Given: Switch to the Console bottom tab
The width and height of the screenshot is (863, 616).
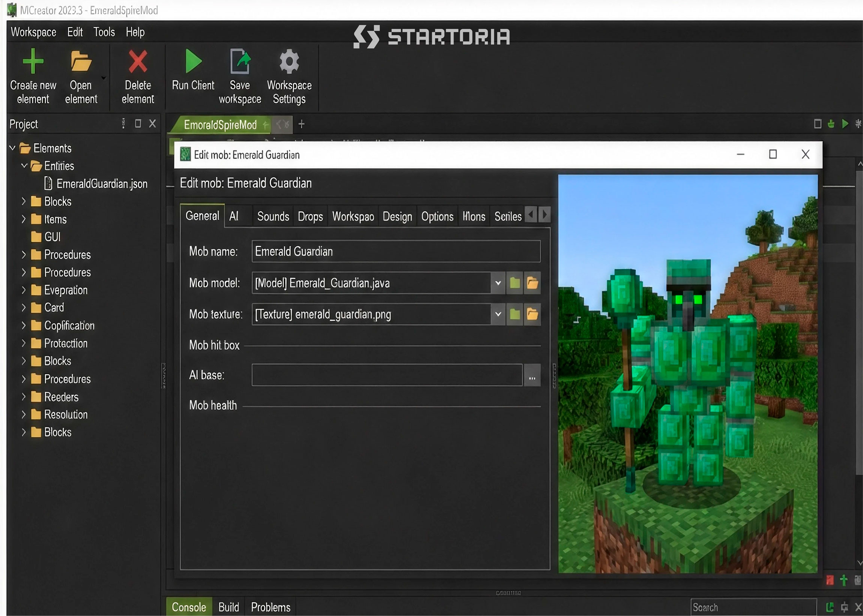Looking at the screenshot, I should pos(188,607).
